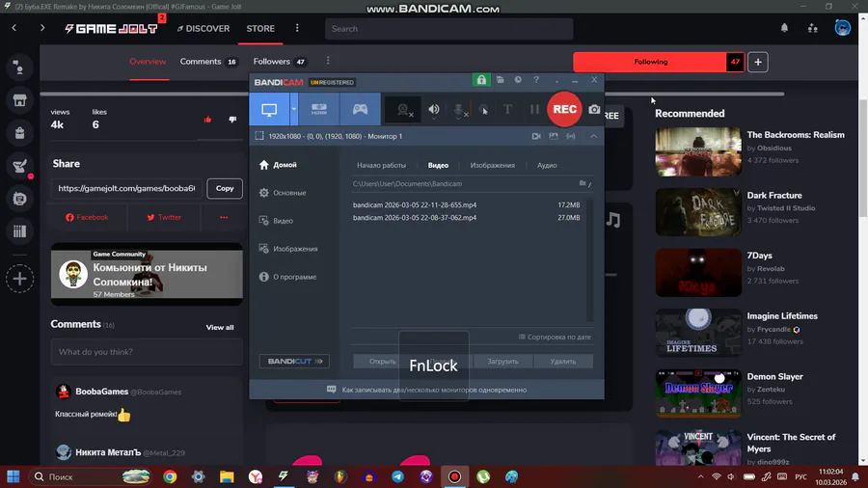The height and width of the screenshot is (488, 868).
Task: Click the Following button
Action: pos(650,62)
